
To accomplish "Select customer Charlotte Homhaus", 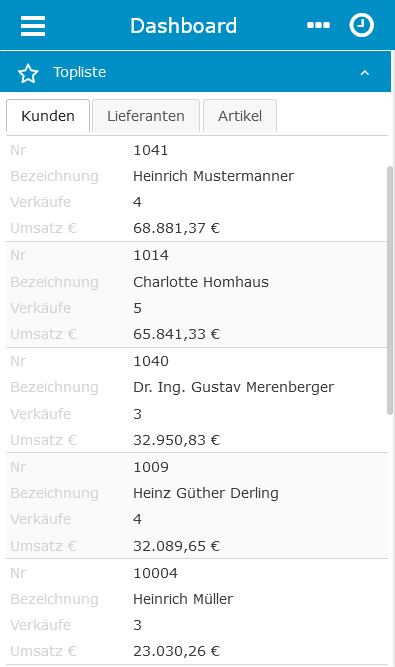I will pyautogui.click(x=201, y=282).
